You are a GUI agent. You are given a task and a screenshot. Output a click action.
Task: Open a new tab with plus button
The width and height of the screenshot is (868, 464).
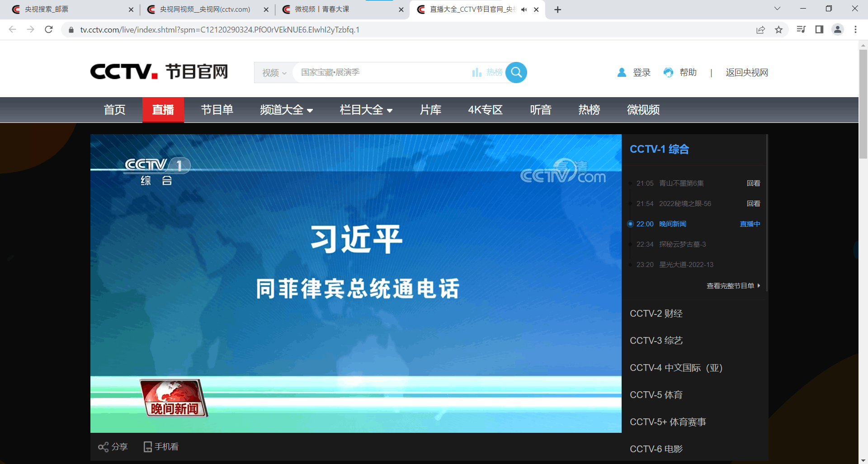(x=557, y=9)
